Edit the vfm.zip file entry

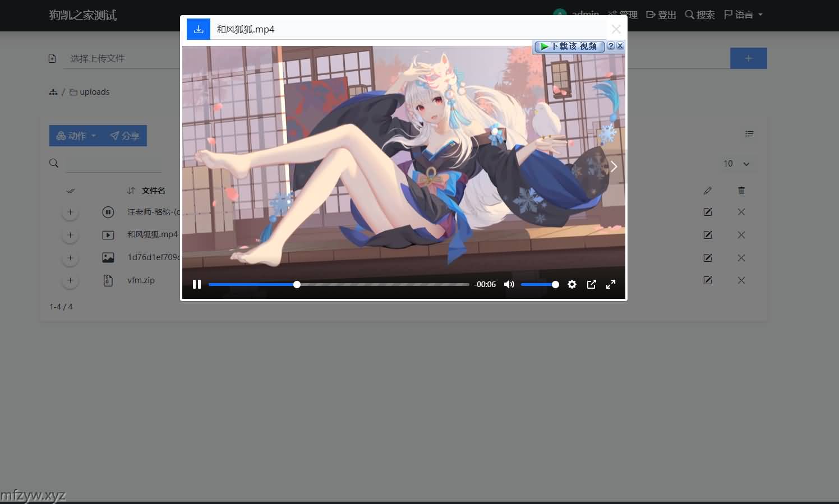(708, 280)
